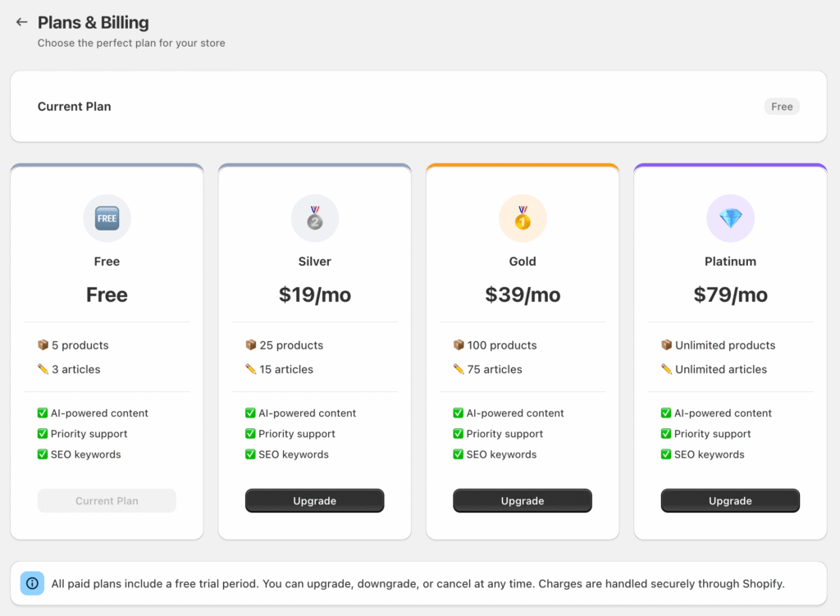The height and width of the screenshot is (616, 840).
Task: Click the package icon next to 25 products
Action: [x=251, y=345]
